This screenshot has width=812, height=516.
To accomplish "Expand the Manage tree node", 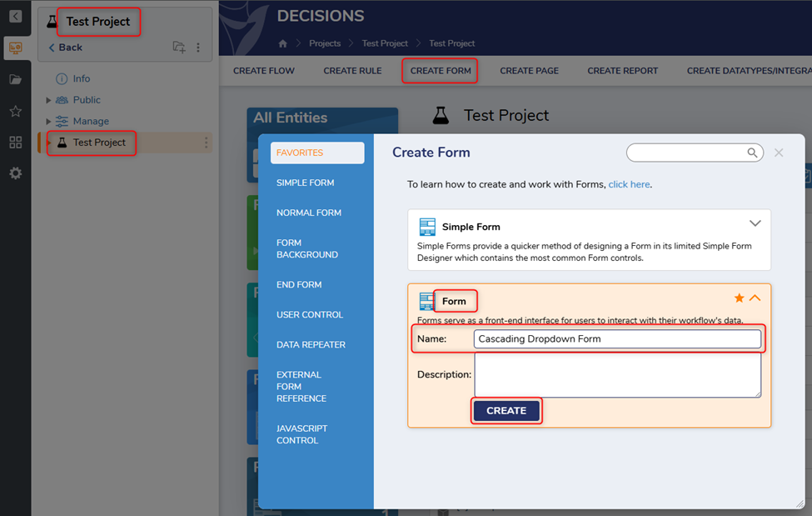I will 48,122.
